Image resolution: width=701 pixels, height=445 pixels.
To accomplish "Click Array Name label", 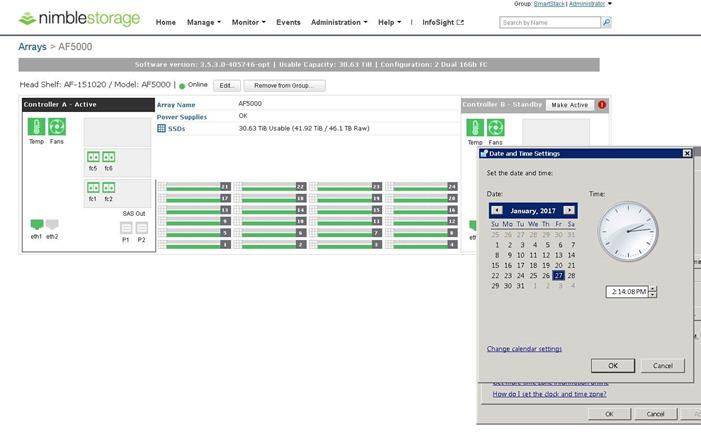I will (176, 105).
